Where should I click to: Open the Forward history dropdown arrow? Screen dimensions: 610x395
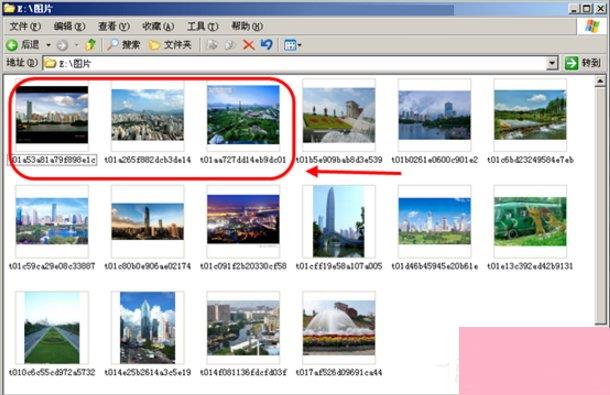click(76, 46)
